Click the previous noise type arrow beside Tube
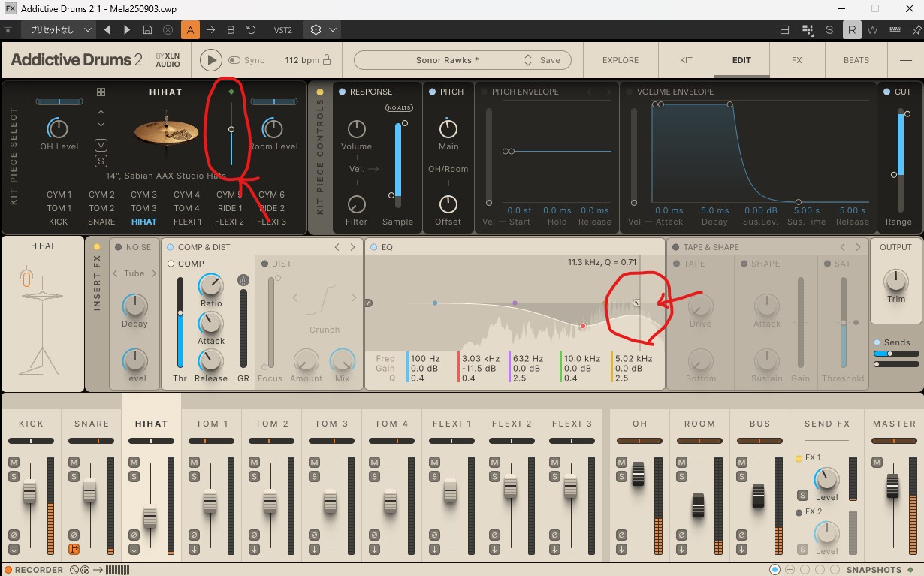 [x=115, y=273]
